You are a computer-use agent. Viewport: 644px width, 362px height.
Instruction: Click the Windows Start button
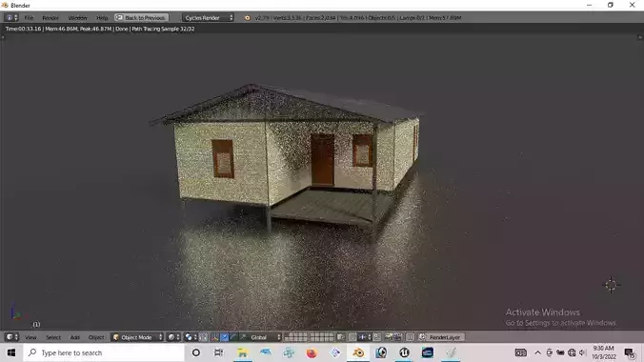click(11, 352)
